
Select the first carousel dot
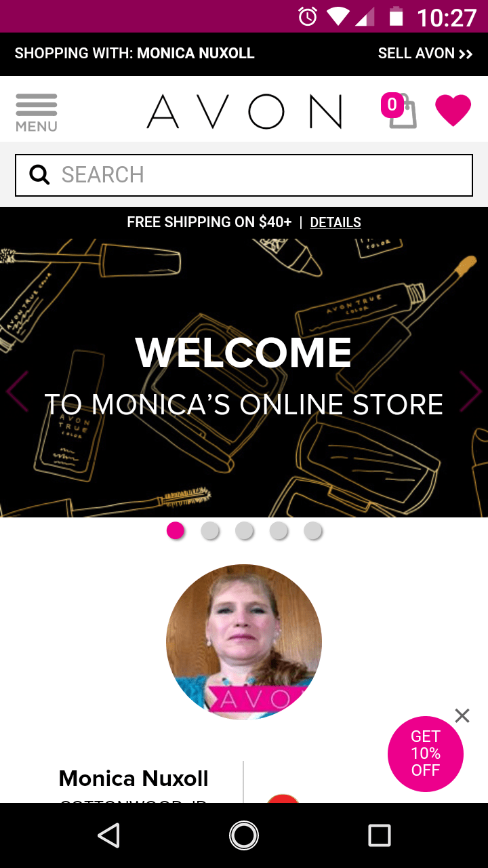176,530
